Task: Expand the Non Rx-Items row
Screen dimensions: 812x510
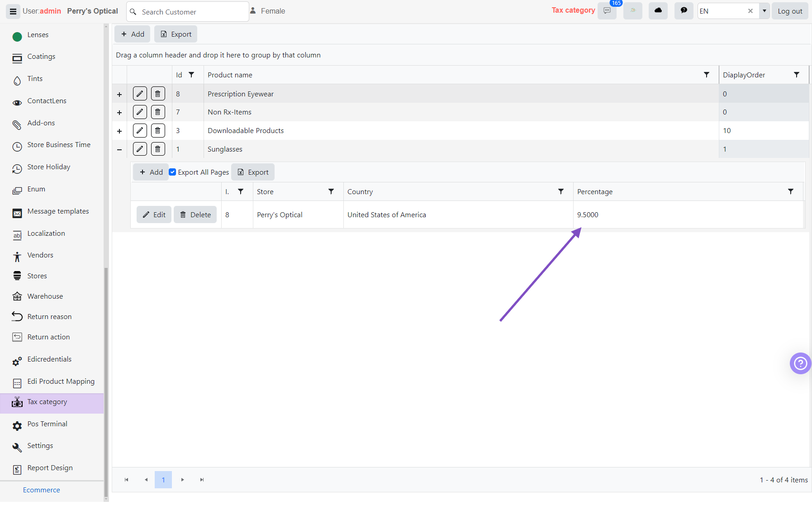Action: pos(119,113)
